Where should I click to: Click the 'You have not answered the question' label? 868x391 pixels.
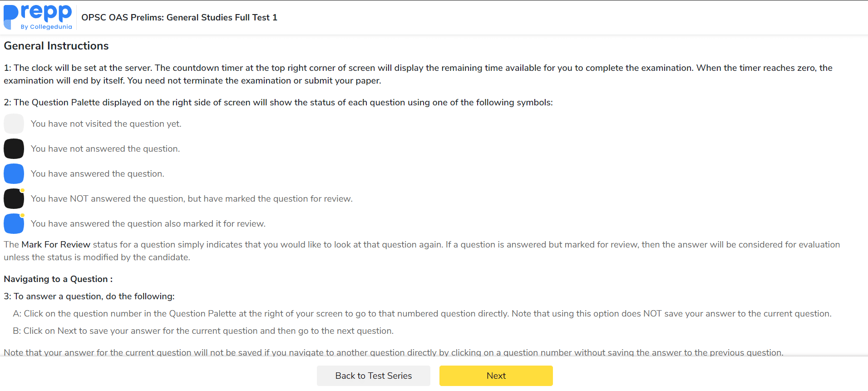(105, 149)
